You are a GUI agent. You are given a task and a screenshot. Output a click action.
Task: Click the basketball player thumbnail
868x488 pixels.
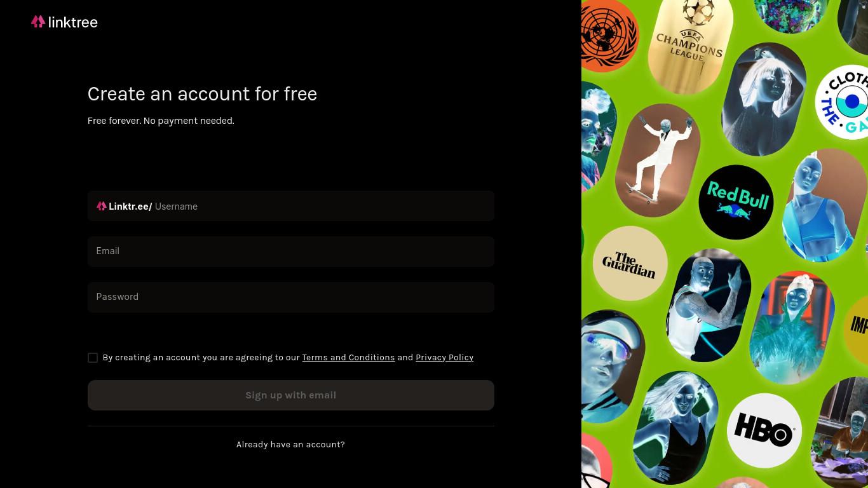click(709, 305)
